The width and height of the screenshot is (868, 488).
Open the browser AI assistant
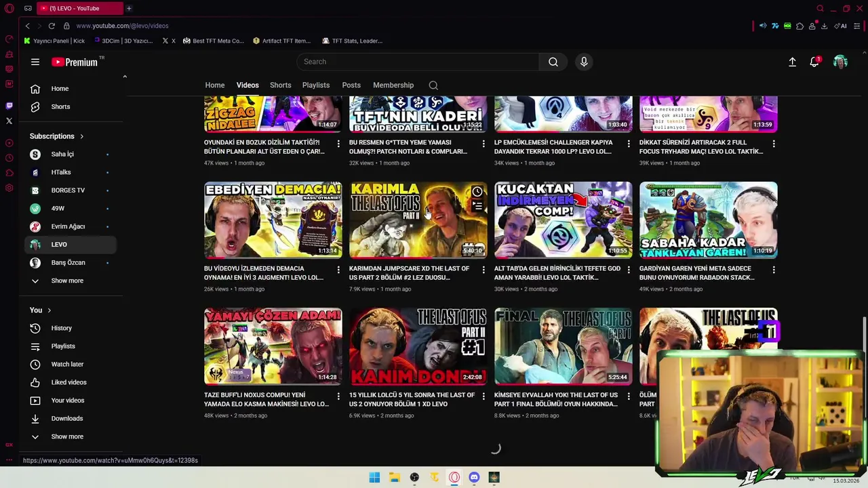point(841,26)
